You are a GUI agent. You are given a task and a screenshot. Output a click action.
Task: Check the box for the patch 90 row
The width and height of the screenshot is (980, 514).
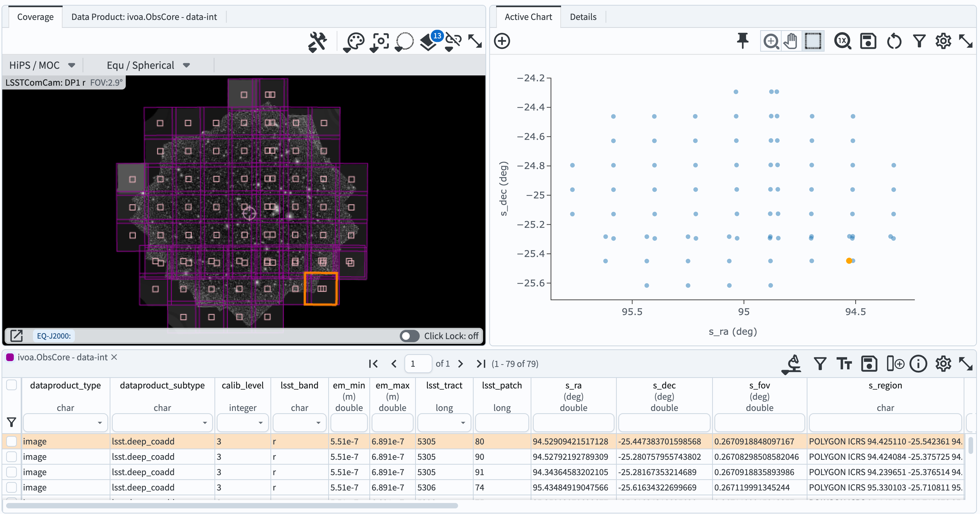(x=12, y=456)
